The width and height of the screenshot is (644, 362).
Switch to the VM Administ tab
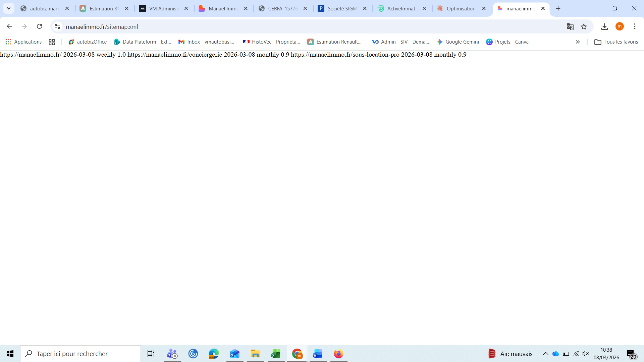[164, 8]
